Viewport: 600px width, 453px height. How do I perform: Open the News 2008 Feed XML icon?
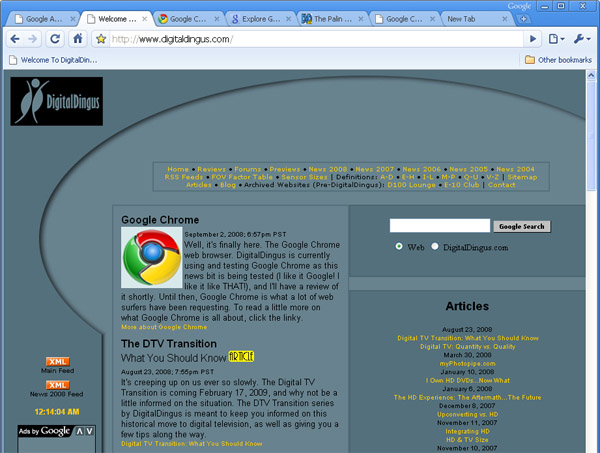pyautogui.click(x=57, y=385)
